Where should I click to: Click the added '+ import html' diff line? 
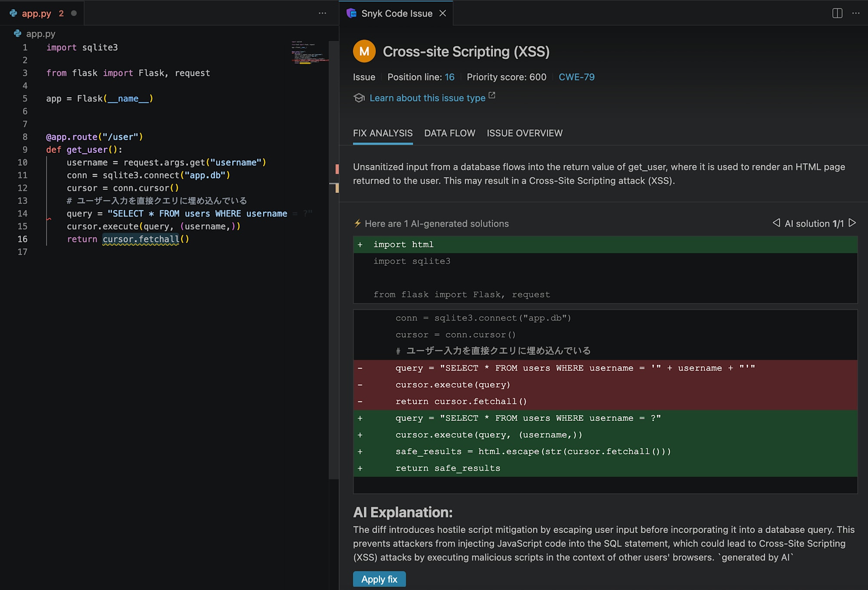[605, 245]
